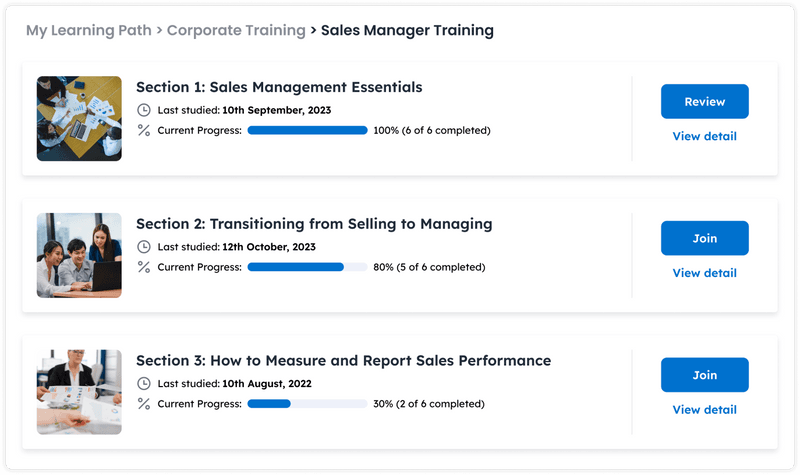The width and height of the screenshot is (800, 475).
Task: Join Section 2 Transitioning from Selling
Action: (704, 238)
